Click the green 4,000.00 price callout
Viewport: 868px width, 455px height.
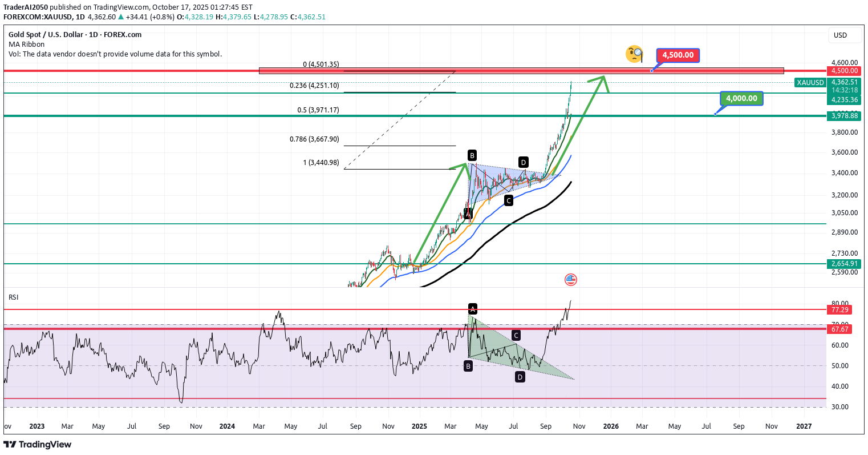pos(741,98)
